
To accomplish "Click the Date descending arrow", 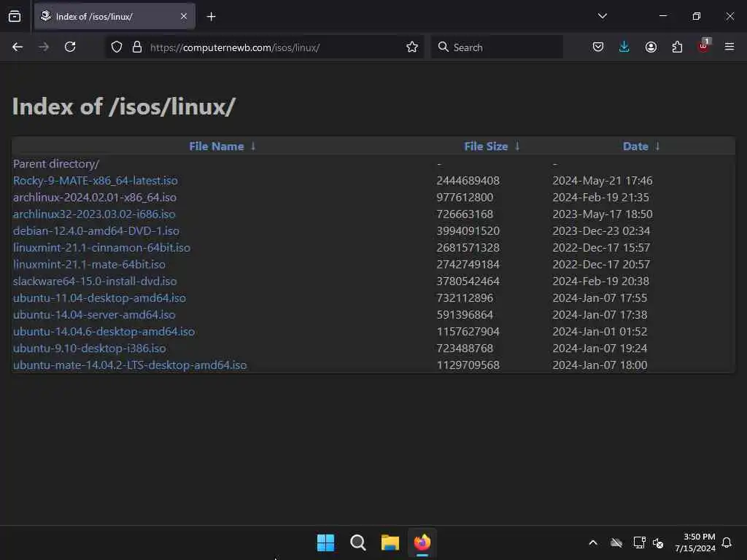I will coord(657,146).
